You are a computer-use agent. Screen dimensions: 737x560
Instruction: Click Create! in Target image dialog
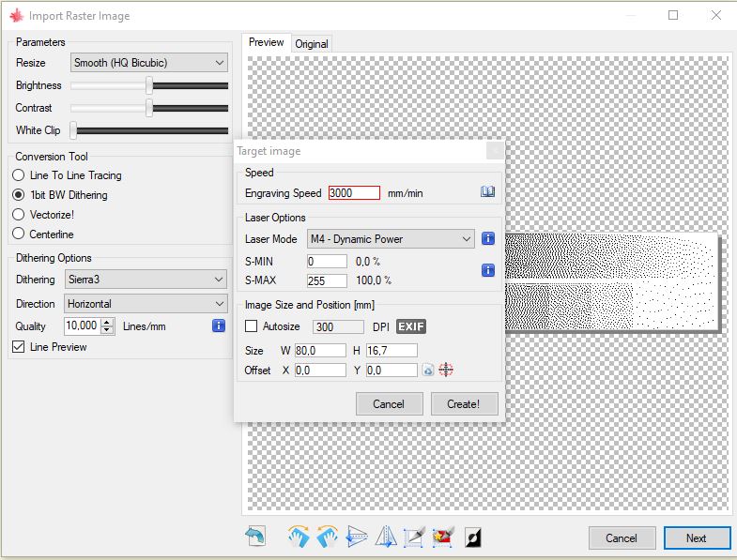(x=464, y=404)
